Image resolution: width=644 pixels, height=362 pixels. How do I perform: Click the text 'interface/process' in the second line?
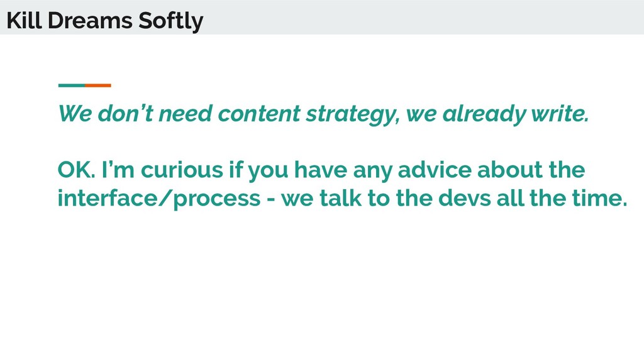[159, 198]
